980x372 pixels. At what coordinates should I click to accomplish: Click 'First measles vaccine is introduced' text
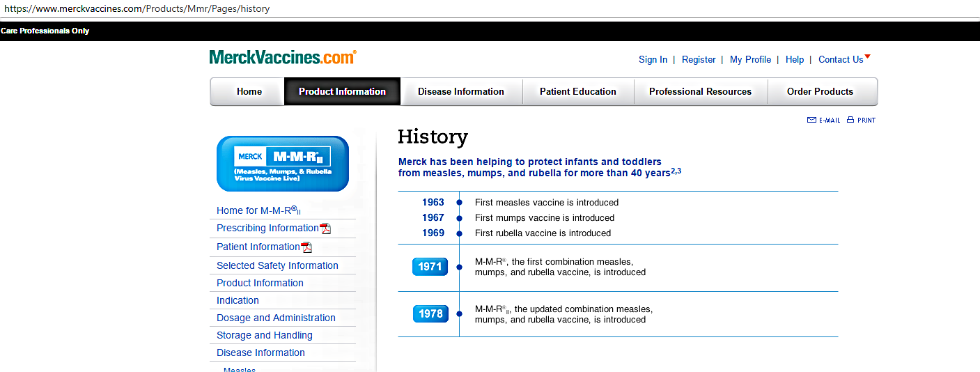point(547,203)
